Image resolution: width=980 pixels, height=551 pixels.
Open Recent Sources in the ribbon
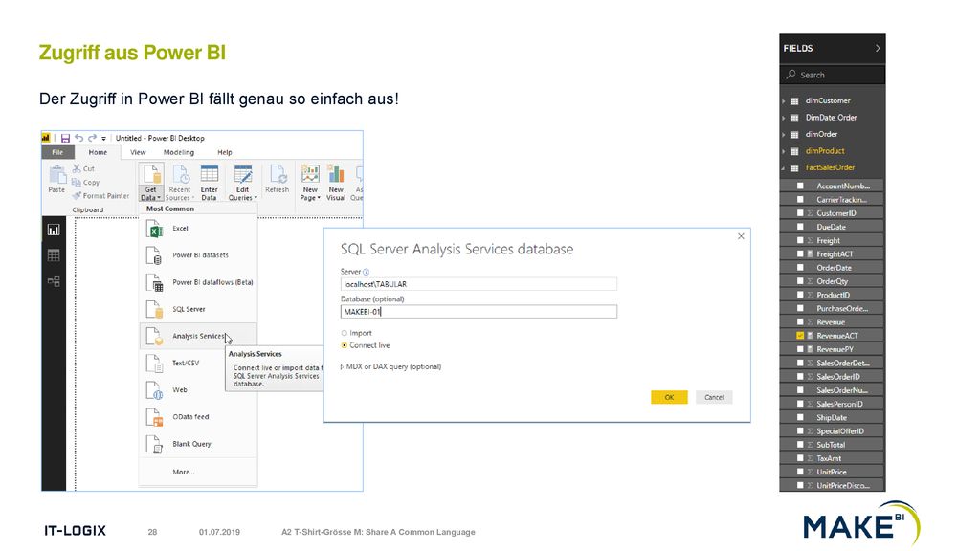179,183
